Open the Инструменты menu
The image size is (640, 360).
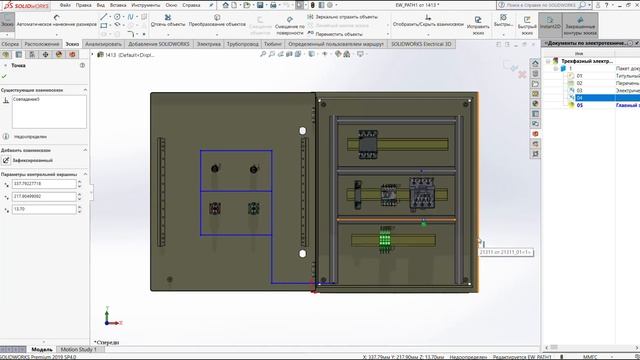[x=146, y=5]
